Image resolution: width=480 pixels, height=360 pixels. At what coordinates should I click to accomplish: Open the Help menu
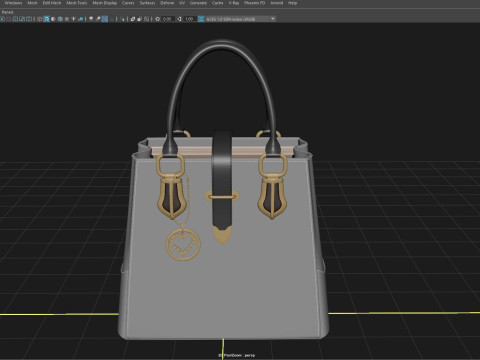(x=292, y=3)
